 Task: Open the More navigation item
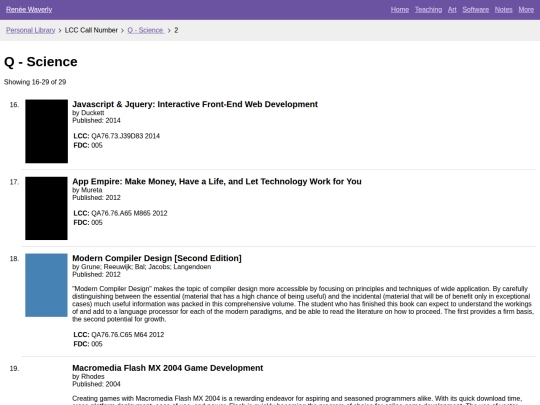click(526, 10)
